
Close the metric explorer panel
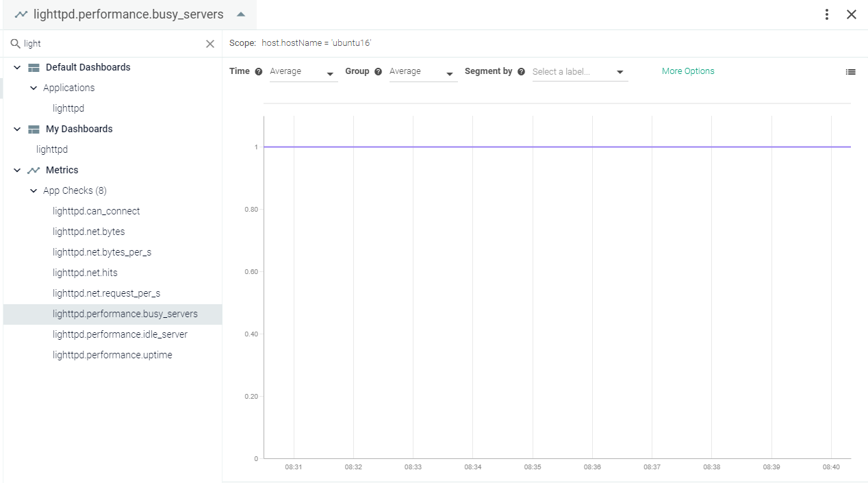[x=852, y=14]
